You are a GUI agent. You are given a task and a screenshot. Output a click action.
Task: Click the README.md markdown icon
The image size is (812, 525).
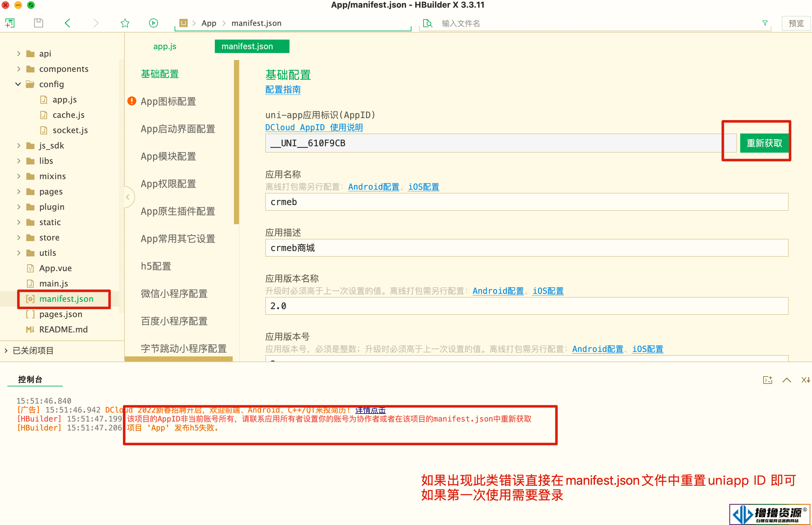30,330
